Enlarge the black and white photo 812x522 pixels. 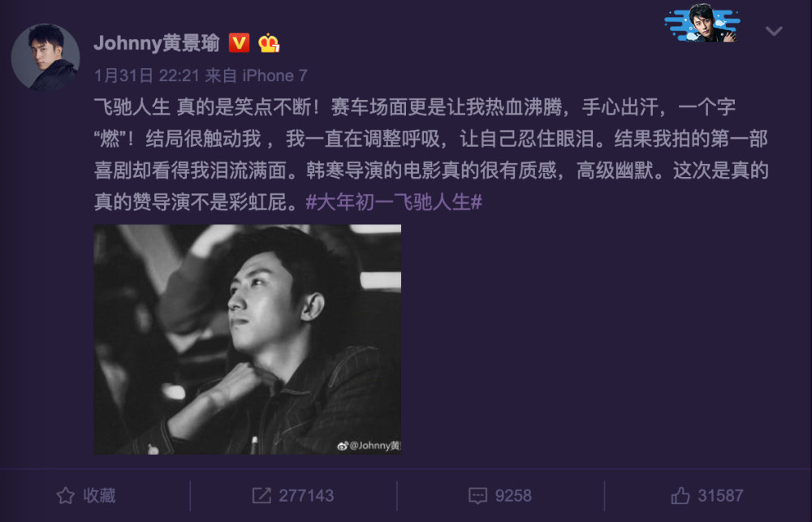pyautogui.click(x=248, y=339)
